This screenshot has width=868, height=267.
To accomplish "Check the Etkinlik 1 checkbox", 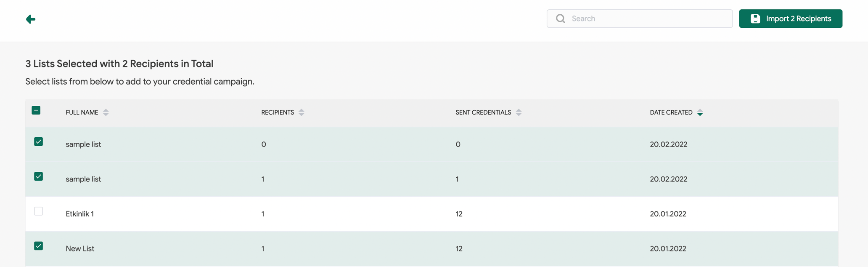I will [38, 211].
